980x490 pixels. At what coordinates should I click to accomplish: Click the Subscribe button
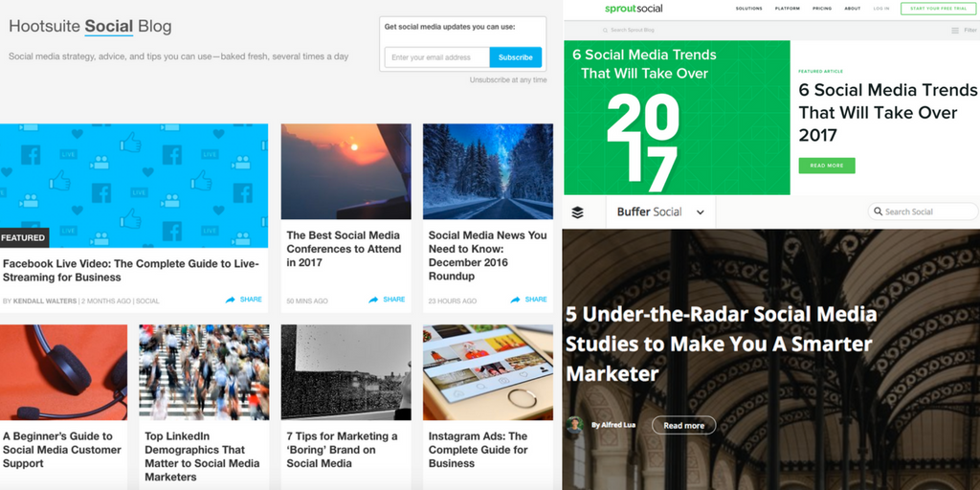click(516, 56)
